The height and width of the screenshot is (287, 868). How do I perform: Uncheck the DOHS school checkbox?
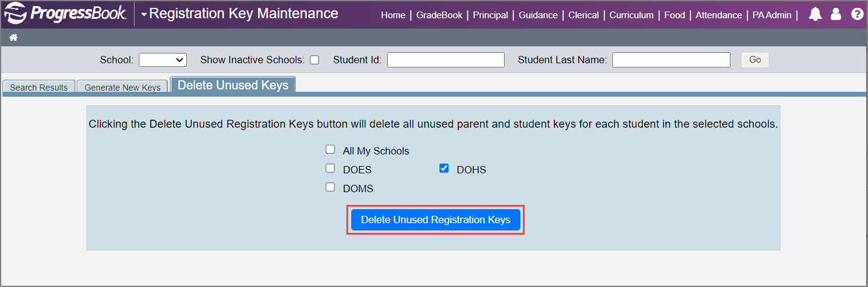pos(444,168)
